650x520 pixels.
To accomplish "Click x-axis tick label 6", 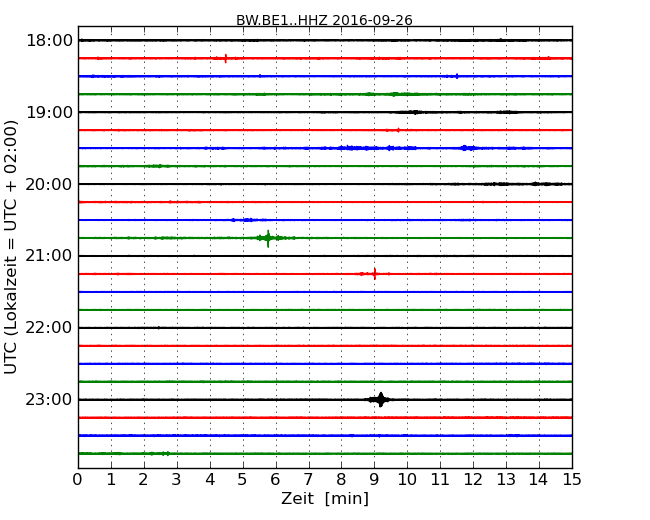I will [x=275, y=479].
